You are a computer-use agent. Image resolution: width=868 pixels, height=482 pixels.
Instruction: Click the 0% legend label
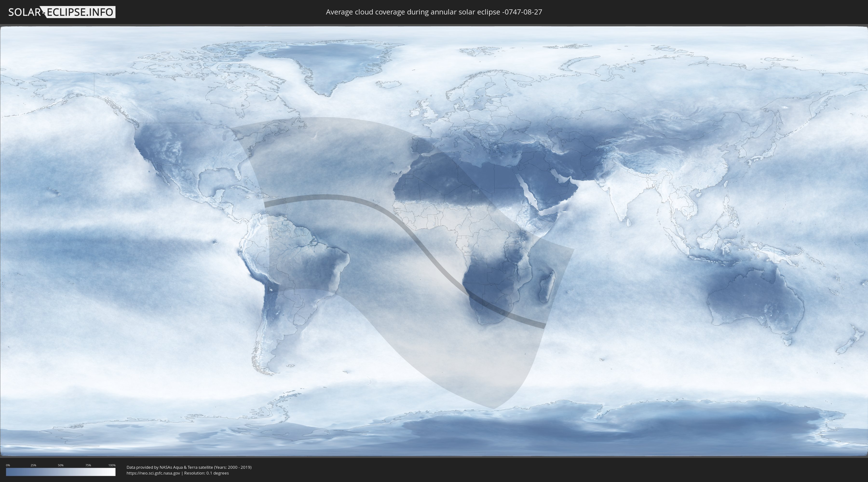[8, 465]
